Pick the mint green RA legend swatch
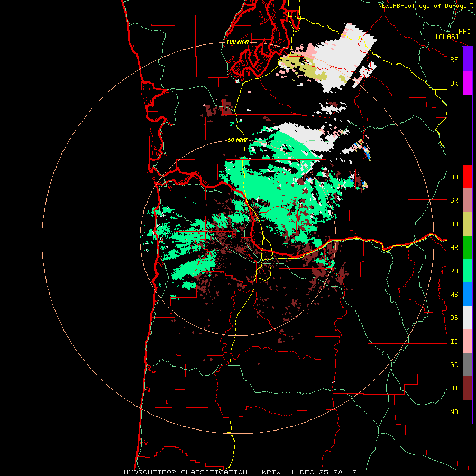The image size is (476, 476). [467, 271]
